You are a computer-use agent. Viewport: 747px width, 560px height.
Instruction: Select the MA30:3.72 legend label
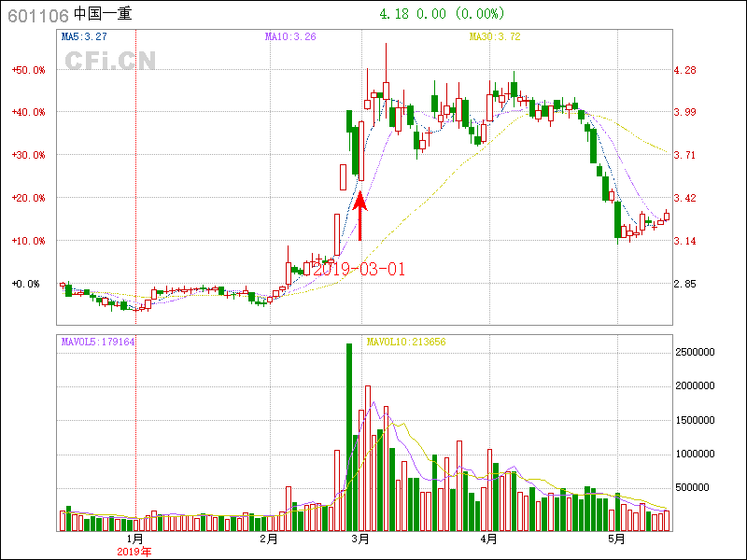(495, 37)
